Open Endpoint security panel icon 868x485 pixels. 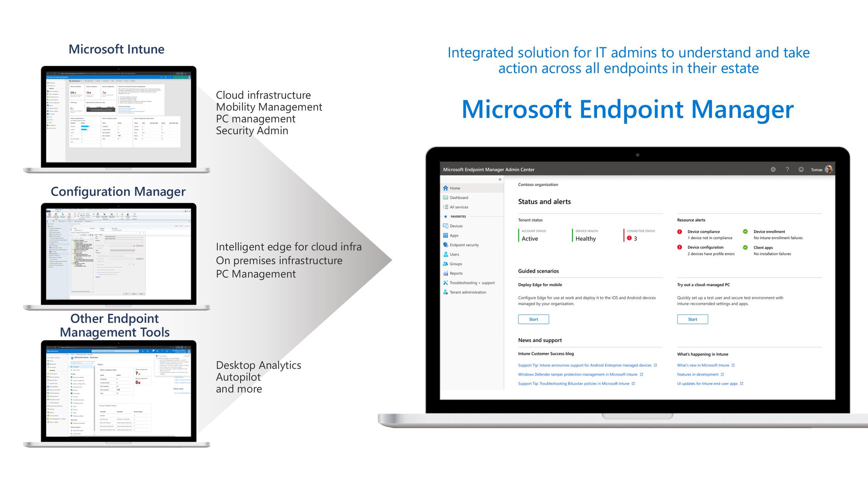coord(445,245)
